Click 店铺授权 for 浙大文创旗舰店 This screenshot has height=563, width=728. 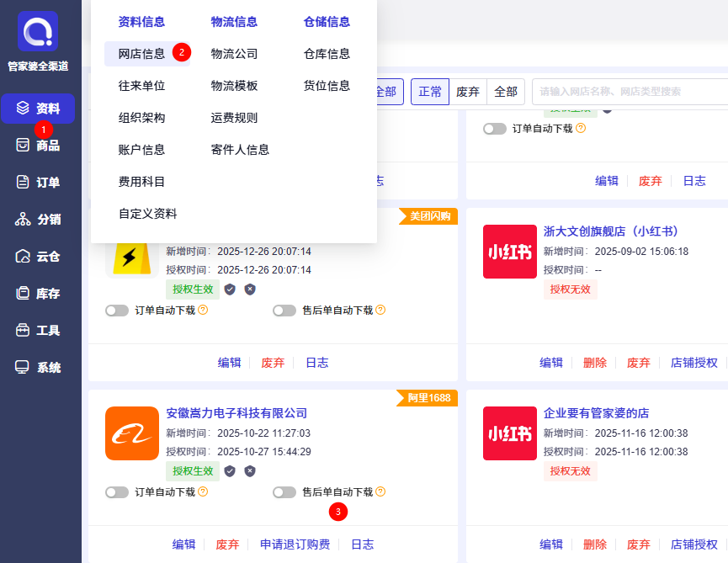tap(694, 363)
